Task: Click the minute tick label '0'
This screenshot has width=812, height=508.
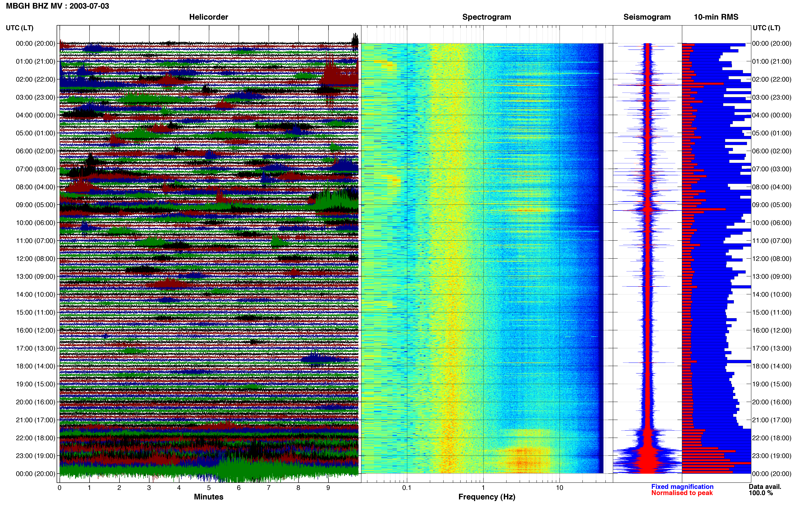Action: (59, 488)
